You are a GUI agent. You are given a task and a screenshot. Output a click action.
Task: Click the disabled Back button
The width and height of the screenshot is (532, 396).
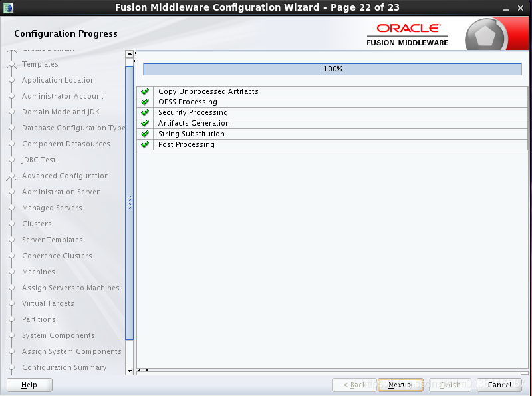(x=354, y=385)
